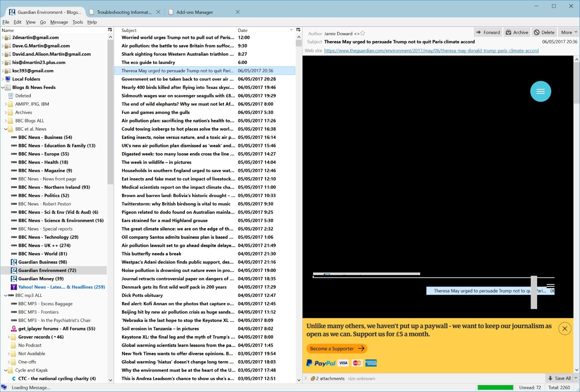Viewport: 580px width, 392px height.
Task: Collapse the Blogs & News Feeds account
Action: [3, 87]
